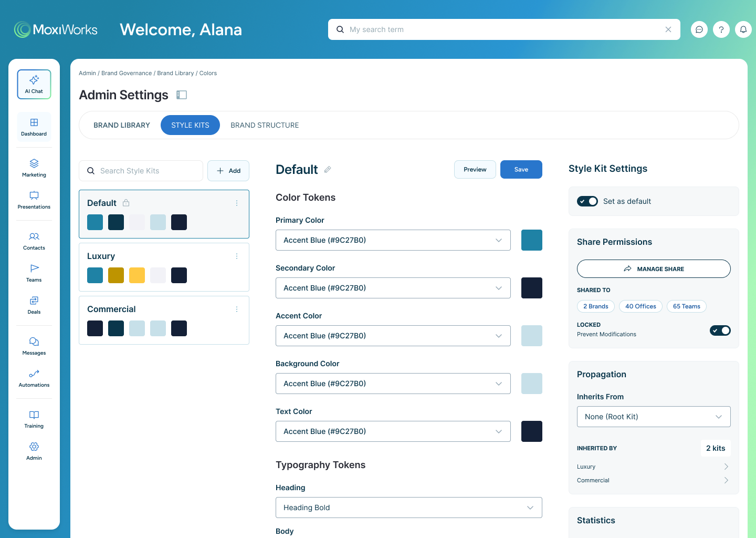Open more options menu on Commercial card
Viewport: 756px width, 538px height.
coord(237,309)
